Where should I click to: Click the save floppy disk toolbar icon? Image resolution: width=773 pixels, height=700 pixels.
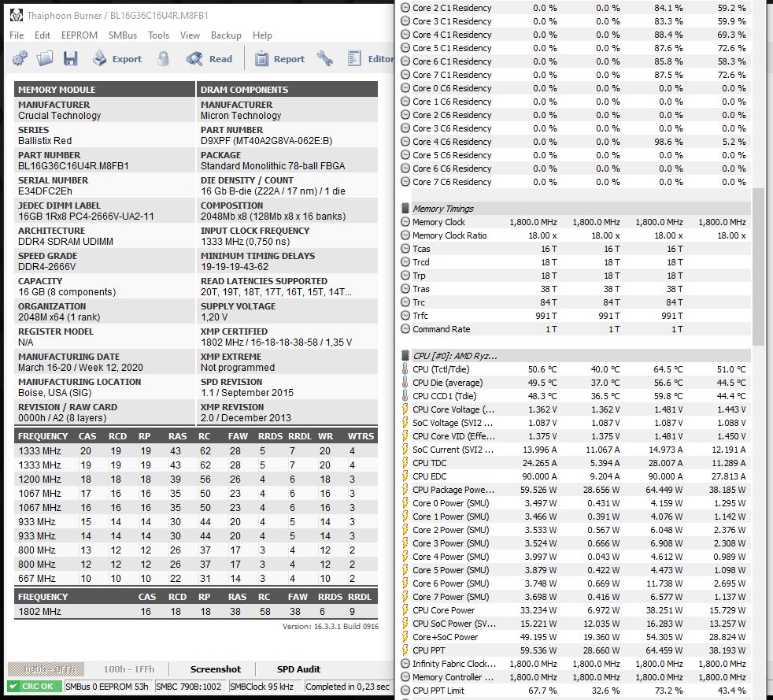[71, 59]
